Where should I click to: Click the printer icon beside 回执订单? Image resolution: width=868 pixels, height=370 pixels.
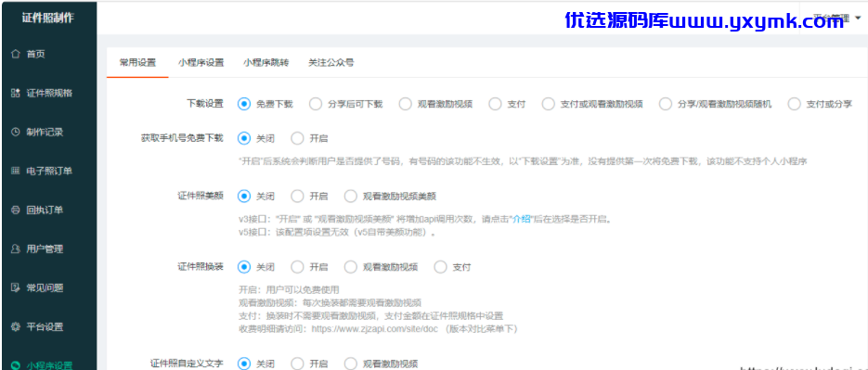16,211
